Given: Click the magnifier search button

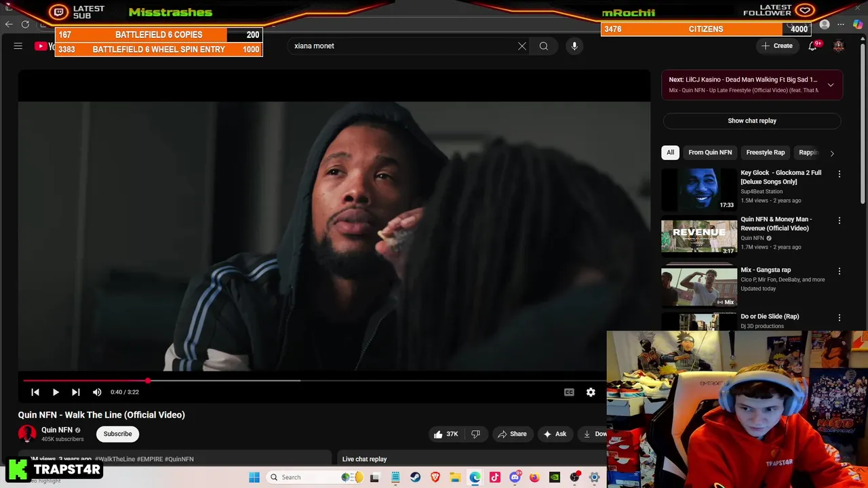Looking at the screenshot, I should tap(544, 46).
